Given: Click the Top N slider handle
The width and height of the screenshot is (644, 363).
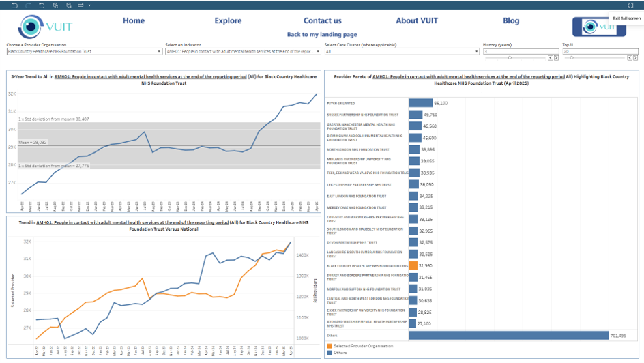Looking at the screenshot, I should (x=571, y=58).
